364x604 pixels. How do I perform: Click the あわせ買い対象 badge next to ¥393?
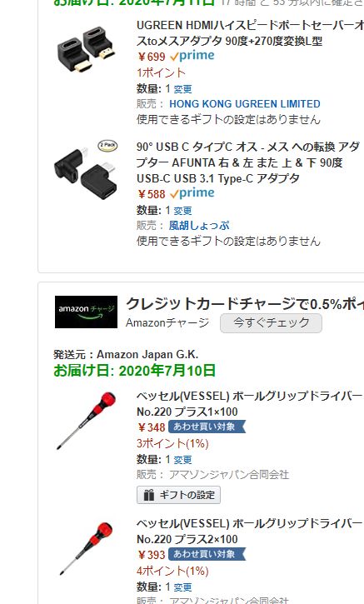207,554
